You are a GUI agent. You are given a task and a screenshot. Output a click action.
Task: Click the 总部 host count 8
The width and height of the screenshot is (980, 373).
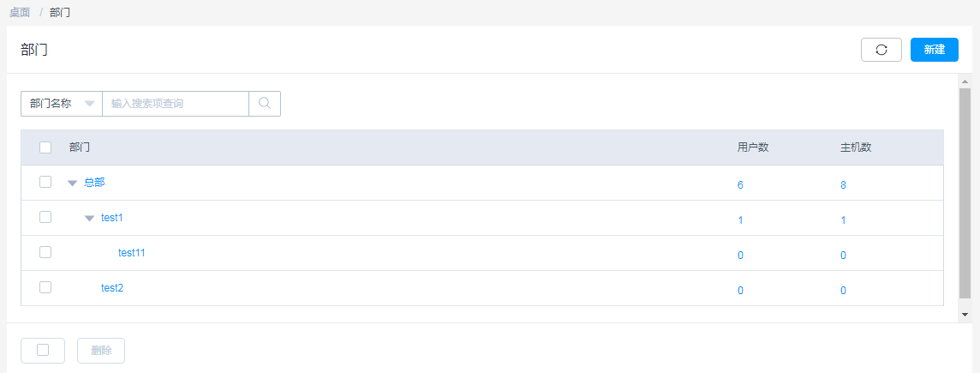pyautogui.click(x=843, y=185)
